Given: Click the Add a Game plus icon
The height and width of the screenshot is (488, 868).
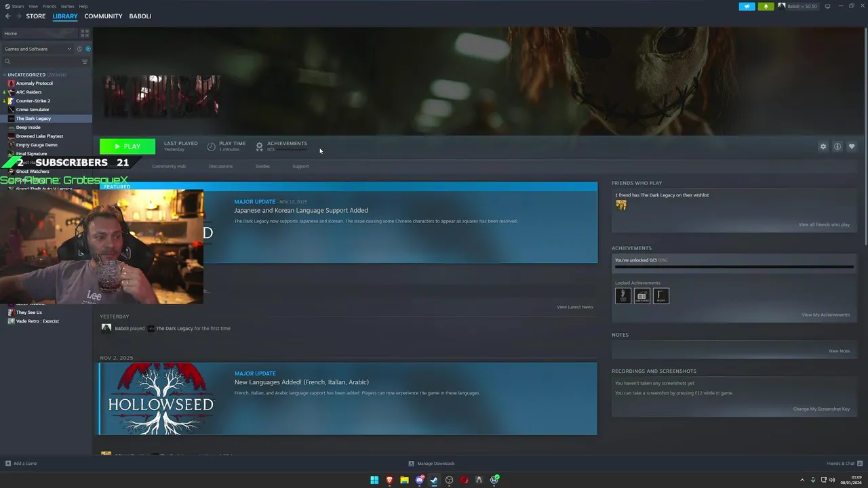Looking at the screenshot, I should (x=8, y=464).
